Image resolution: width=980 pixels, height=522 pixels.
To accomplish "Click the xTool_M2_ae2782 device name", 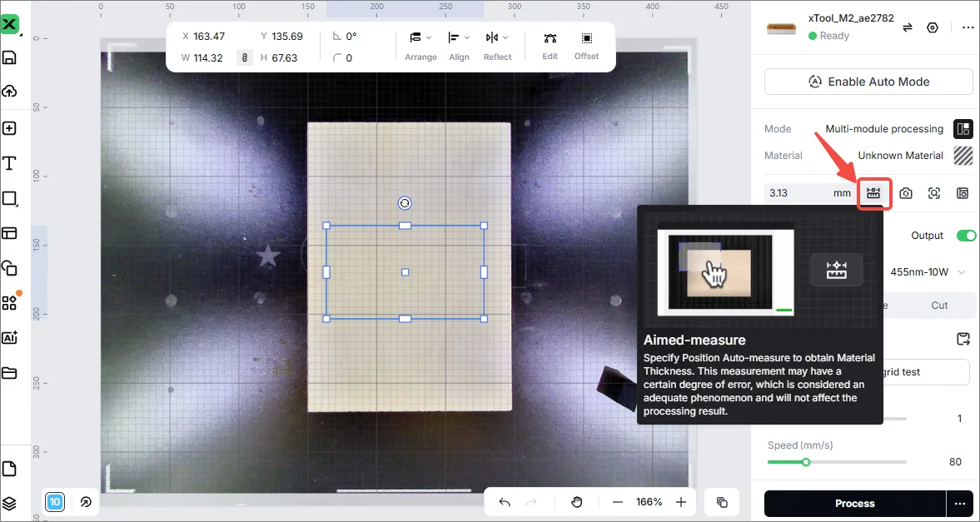I will pos(851,18).
